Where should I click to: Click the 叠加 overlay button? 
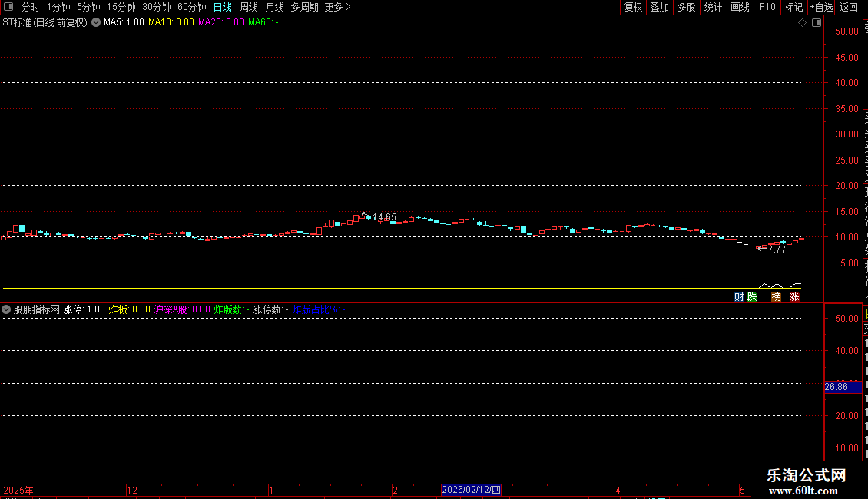tap(659, 7)
